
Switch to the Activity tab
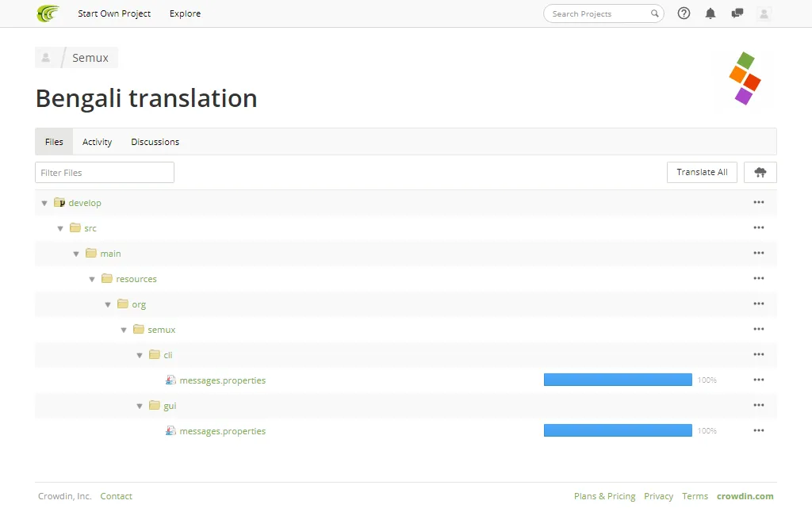click(97, 142)
